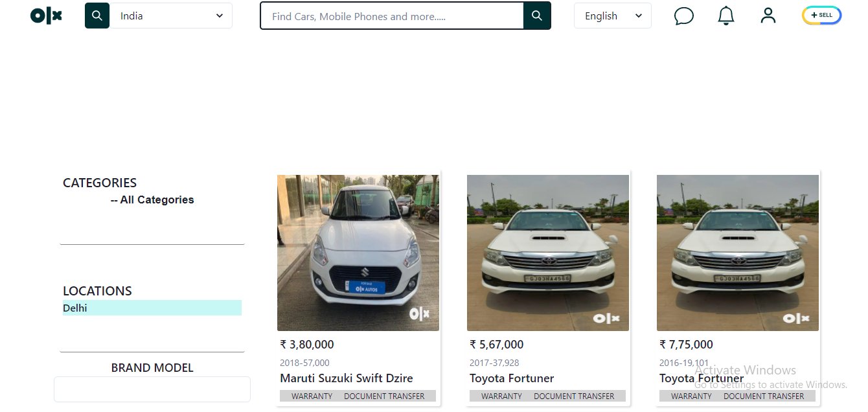This screenshot has height=412, width=868.
Task: Open the chat messages icon
Action: pos(684,16)
